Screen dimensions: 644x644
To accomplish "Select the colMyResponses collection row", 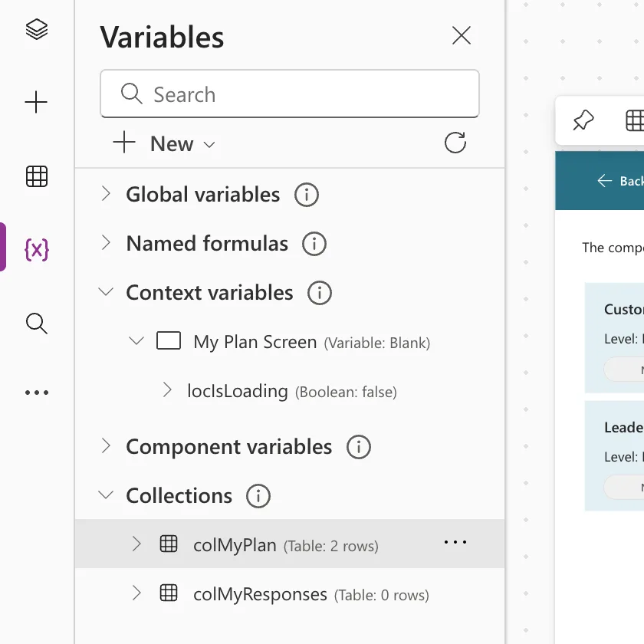I will click(x=290, y=594).
